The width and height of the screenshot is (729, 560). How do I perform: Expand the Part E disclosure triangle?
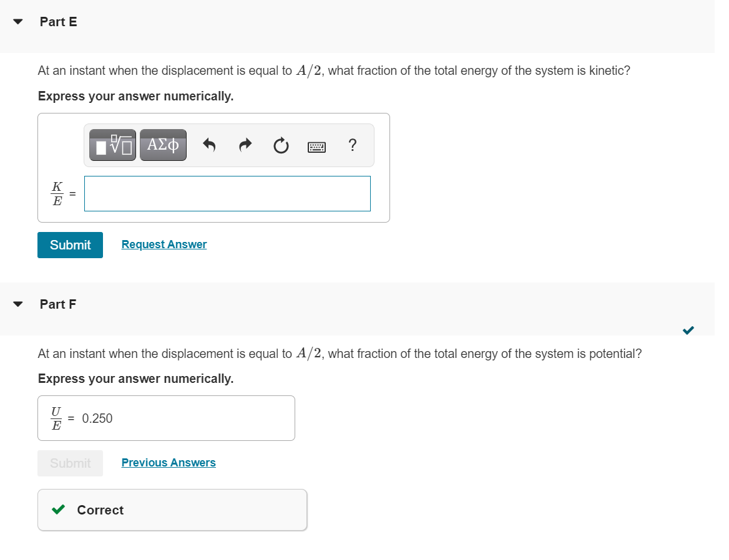click(17, 21)
